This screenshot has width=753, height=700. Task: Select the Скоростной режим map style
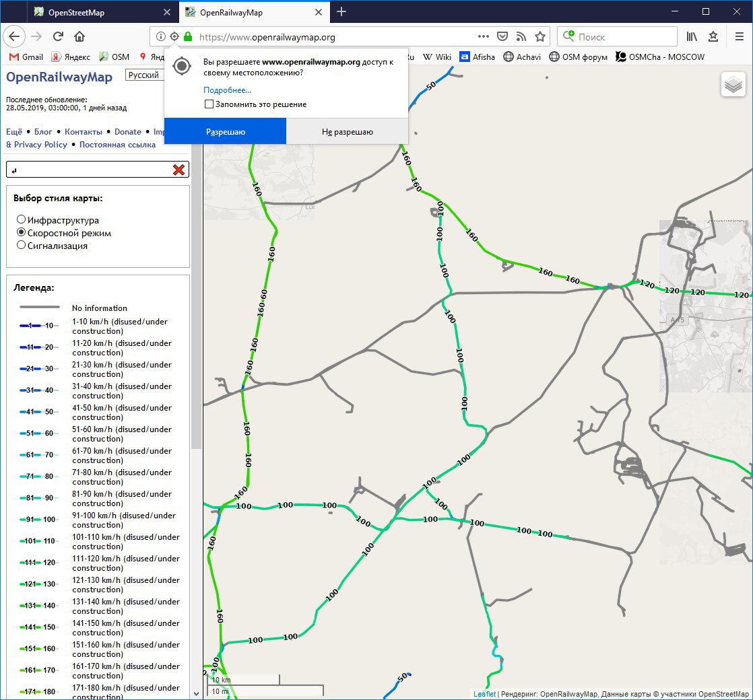(x=21, y=232)
